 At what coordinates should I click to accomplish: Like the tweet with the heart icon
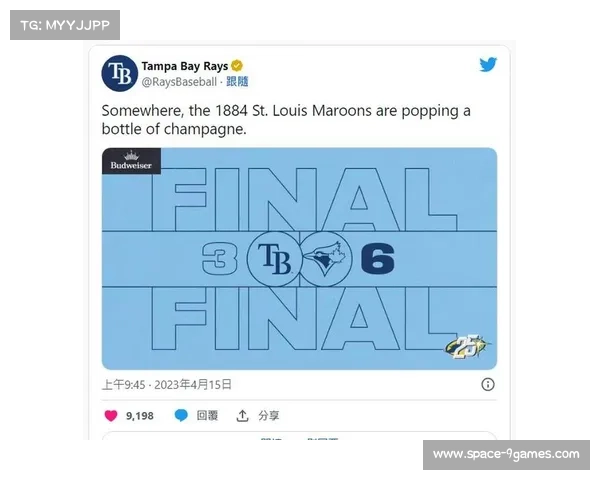pos(111,416)
